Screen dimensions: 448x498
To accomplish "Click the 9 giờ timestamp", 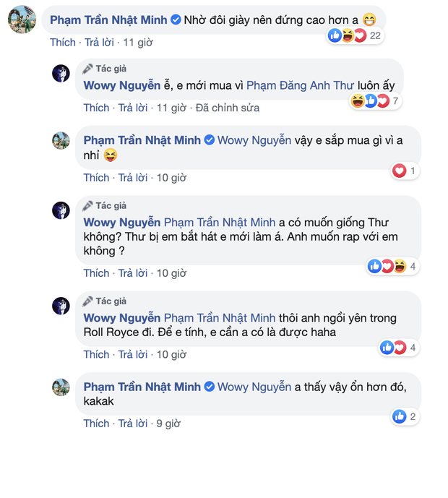I will pyautogui.click(x=169, y=423).
